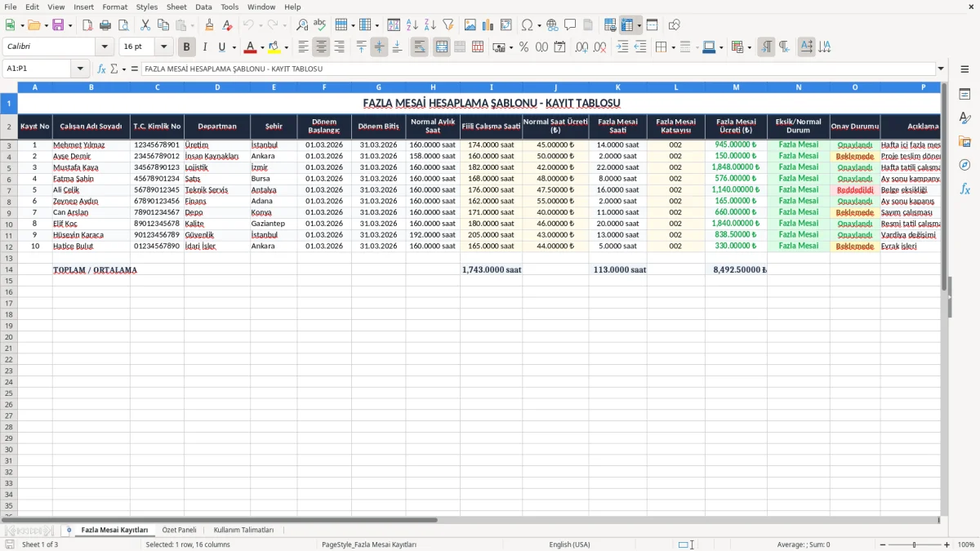The width and height of the screenshot is (980, 551).
Task: Select row header 14
Action: pos(9,269)
